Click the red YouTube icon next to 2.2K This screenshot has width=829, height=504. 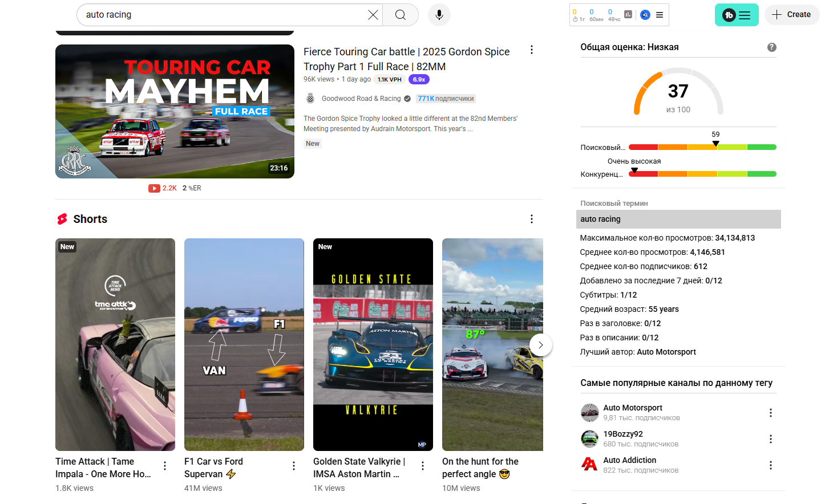(x=154, y=188)
